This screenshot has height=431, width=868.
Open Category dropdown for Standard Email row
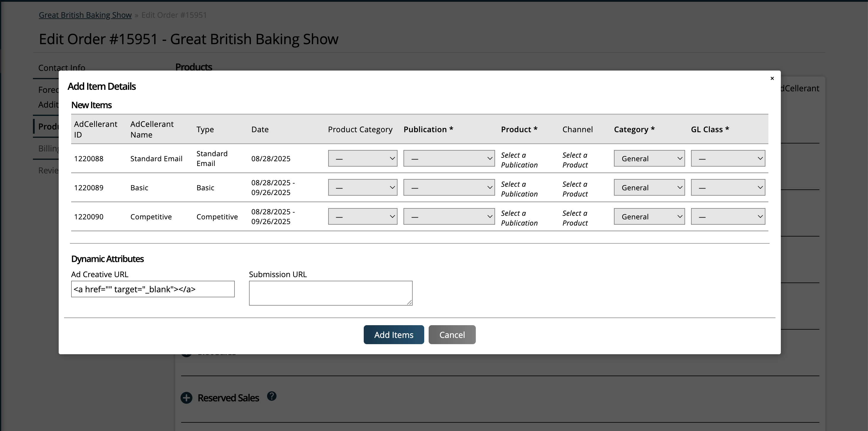(x=649, y=158)
